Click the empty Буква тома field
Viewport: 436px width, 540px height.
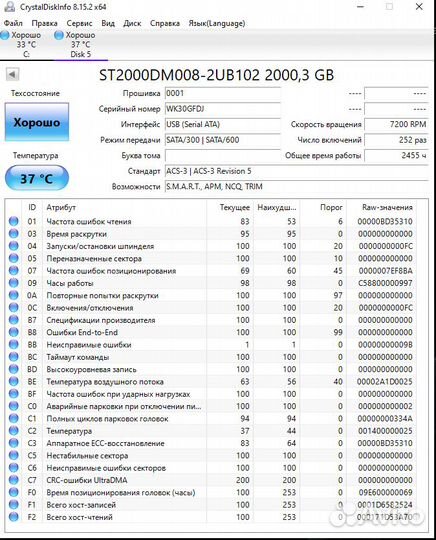(222, 155)
